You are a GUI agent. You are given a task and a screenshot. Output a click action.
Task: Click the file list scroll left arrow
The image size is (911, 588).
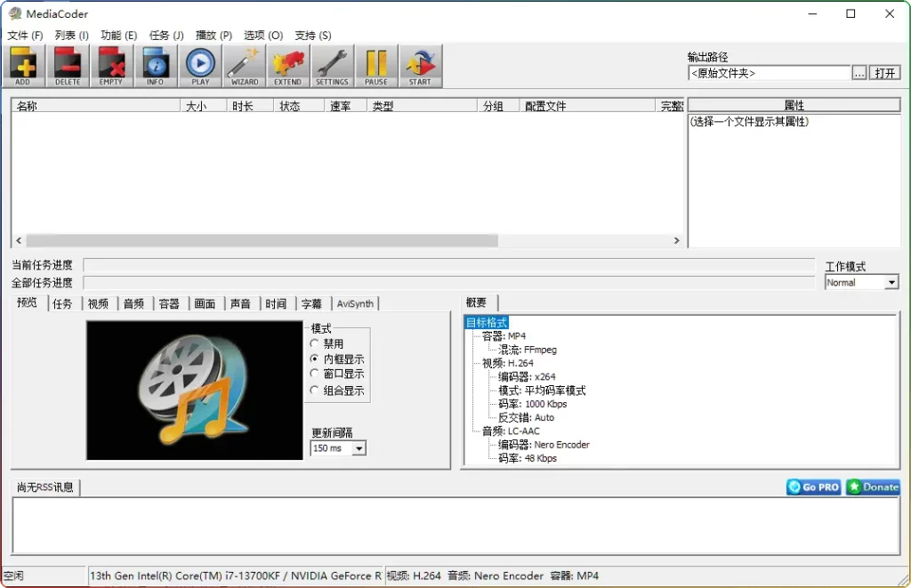pos(19,240)
